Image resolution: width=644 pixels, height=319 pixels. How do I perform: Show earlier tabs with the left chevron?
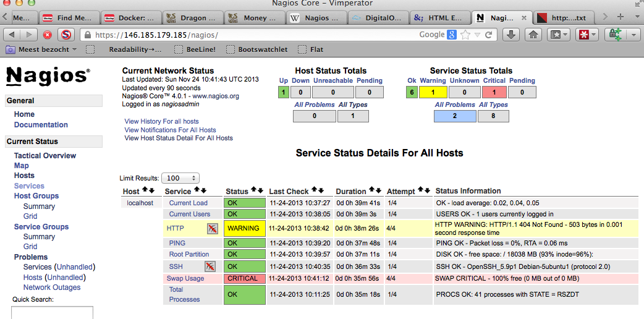[x=4, y=17]
